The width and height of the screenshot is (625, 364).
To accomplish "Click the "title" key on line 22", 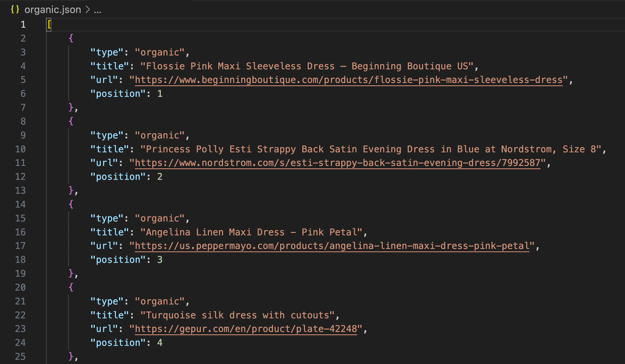I will [x=110, y=315].
